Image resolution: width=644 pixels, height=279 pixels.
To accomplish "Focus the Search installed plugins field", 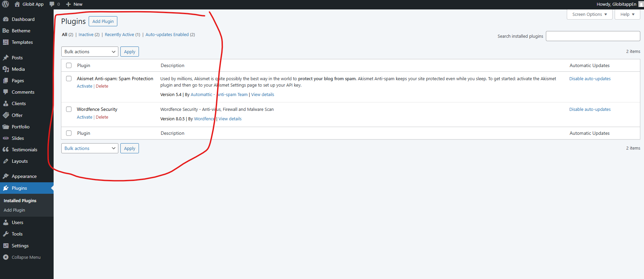I will click(x=593, y=36).
